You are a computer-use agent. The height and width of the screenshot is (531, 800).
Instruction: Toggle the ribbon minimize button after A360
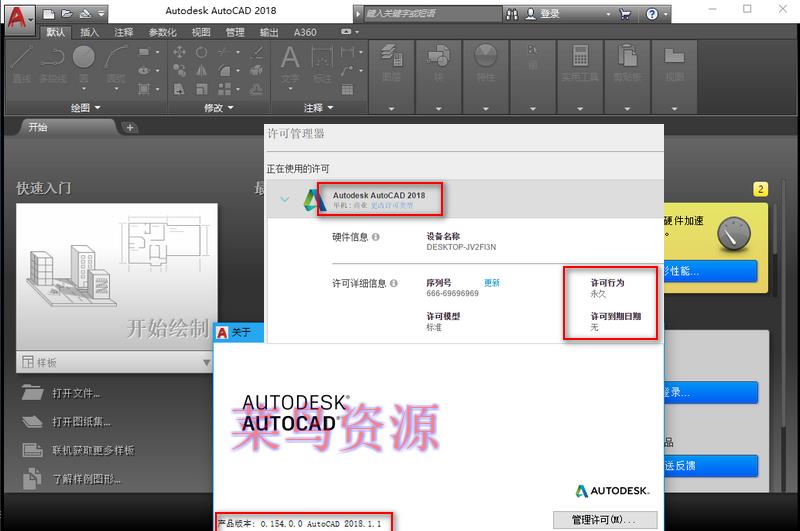pos(346,32)
